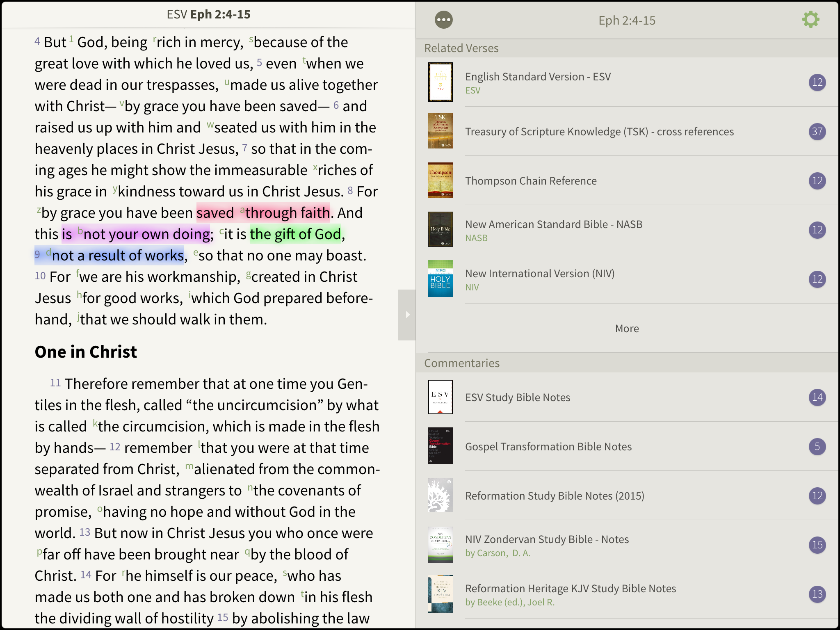Select verse number 13

[x=85, y=532]
